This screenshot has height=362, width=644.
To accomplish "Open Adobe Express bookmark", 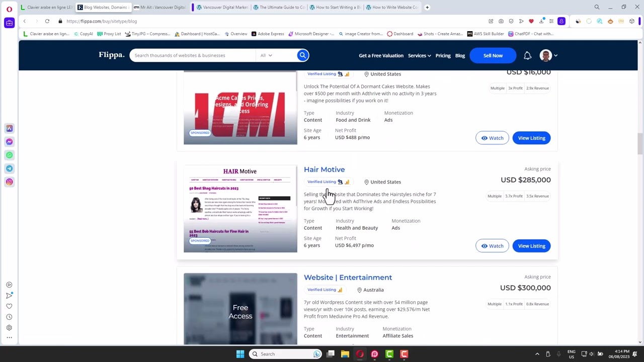I will click(268, 34).
